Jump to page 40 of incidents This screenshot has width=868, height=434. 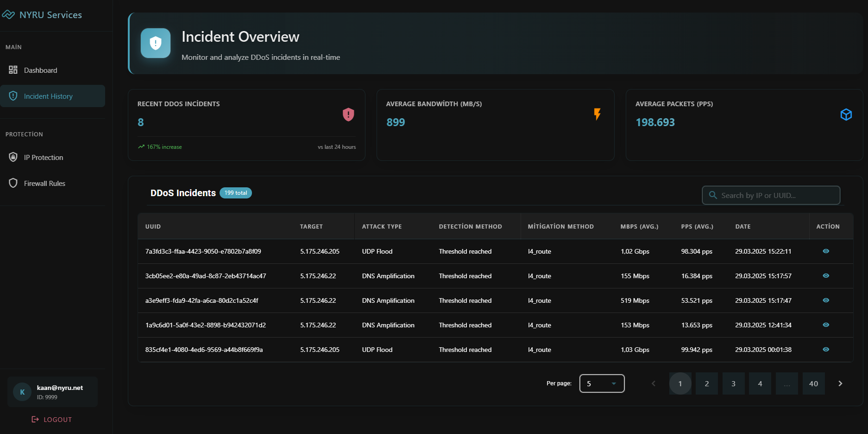coord(813,383)
